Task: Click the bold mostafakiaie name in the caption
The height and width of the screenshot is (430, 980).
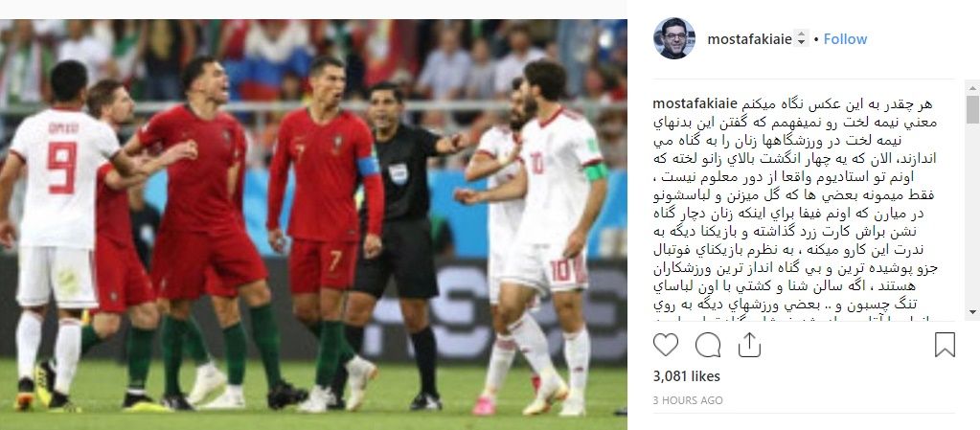Action: 695,103
